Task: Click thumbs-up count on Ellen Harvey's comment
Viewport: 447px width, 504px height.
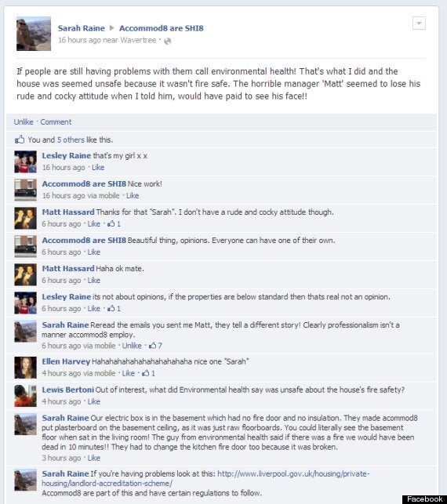Action: [148, 373]
